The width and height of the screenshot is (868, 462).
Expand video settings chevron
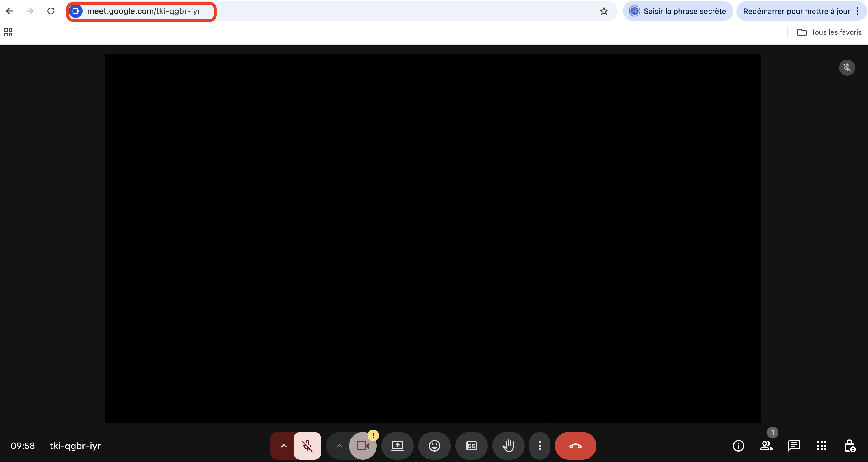coord(339,446)
